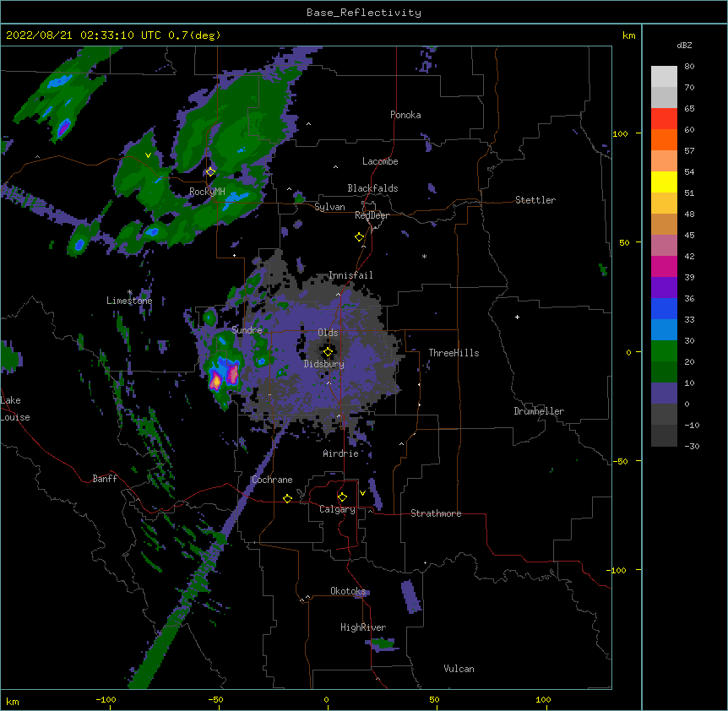The image size is (728, 711).
Task: Click the Ponoka town label
Action: tap(405, 115)
